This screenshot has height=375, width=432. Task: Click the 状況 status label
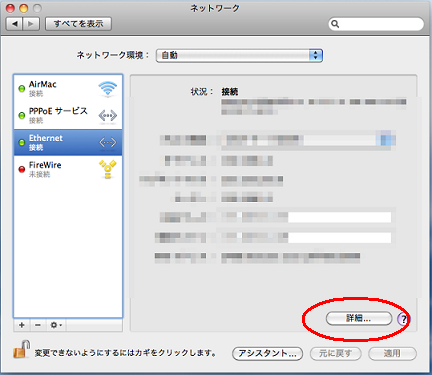click(x=202, y=91)
